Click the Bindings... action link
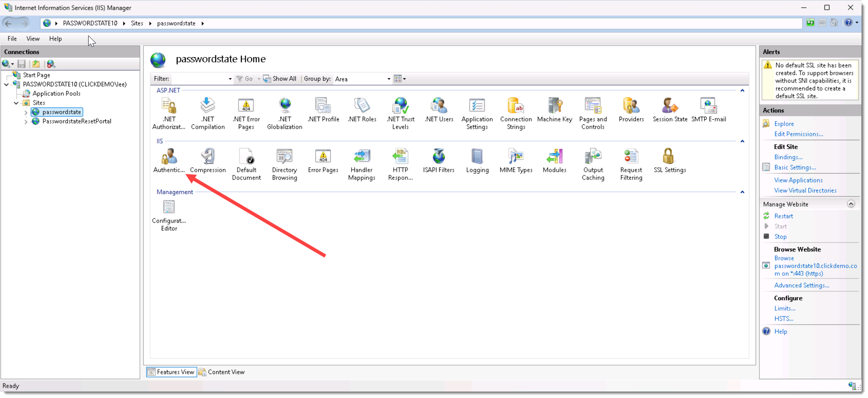The width and height of the screenshot is (868, 398). pyautogui.click(x=788, y=157)
